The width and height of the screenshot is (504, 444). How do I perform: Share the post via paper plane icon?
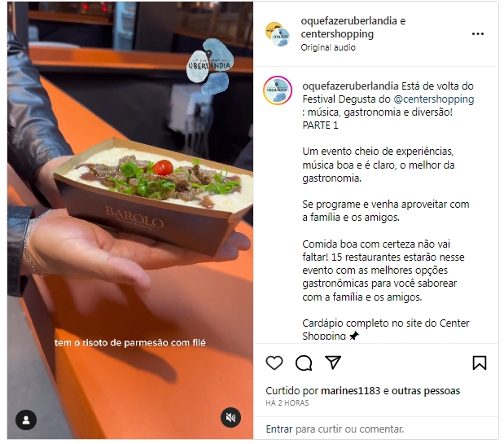pyautogui.click(x=333, y=363)
